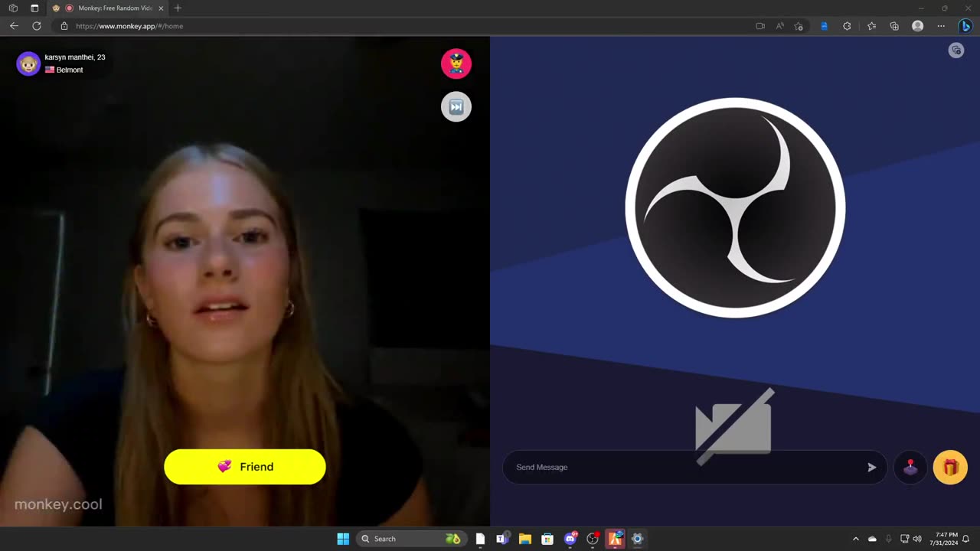The image size is (980, 551).
Task: Open the blank document taskbar app
Action: [x=480, y=539]
